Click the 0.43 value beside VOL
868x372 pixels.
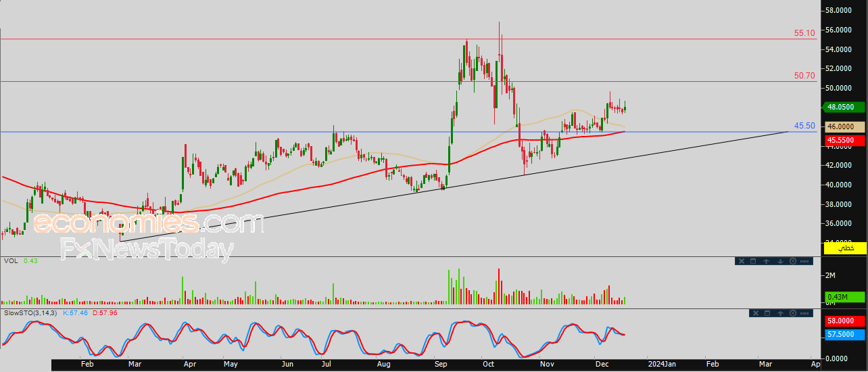click(30, 260)
